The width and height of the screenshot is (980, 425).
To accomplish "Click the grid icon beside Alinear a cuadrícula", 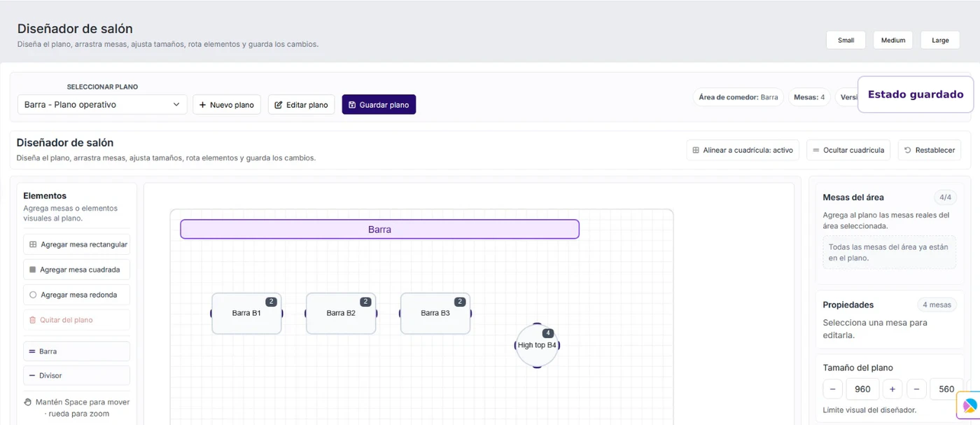I will tap(696, 150).
